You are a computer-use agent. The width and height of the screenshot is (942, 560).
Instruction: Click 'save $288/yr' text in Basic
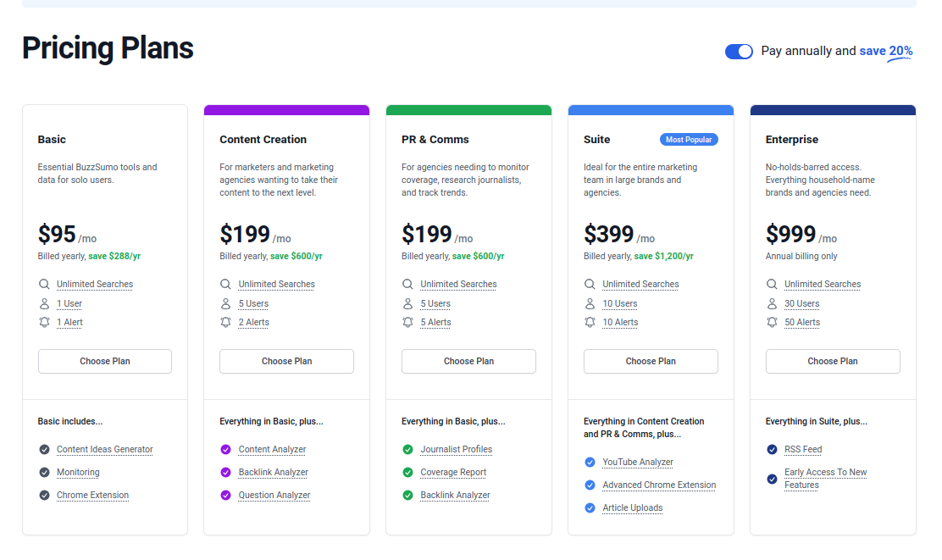point(114,256)
